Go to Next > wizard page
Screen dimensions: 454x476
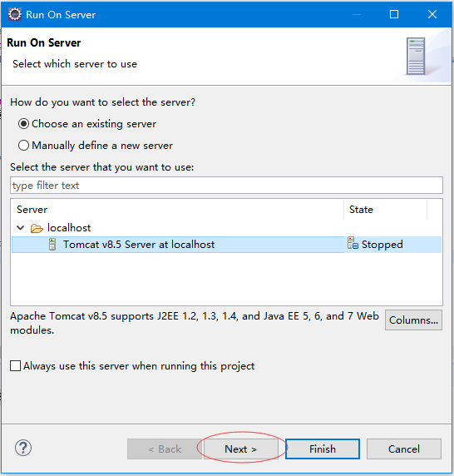(241, 449)
